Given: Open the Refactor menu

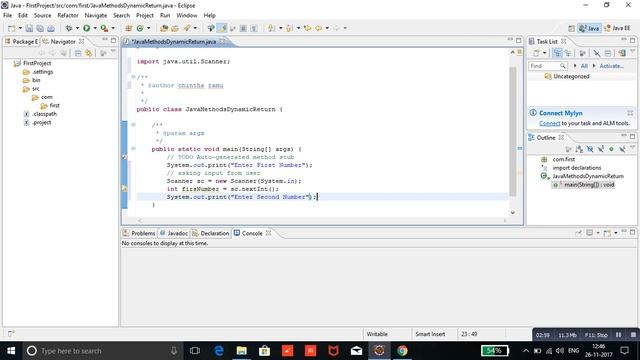Looking at the screenshot, I should tap(68, 16).
